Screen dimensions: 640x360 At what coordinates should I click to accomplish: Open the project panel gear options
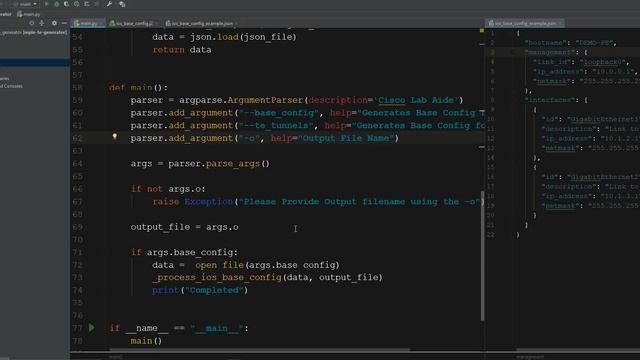point(54,23)
